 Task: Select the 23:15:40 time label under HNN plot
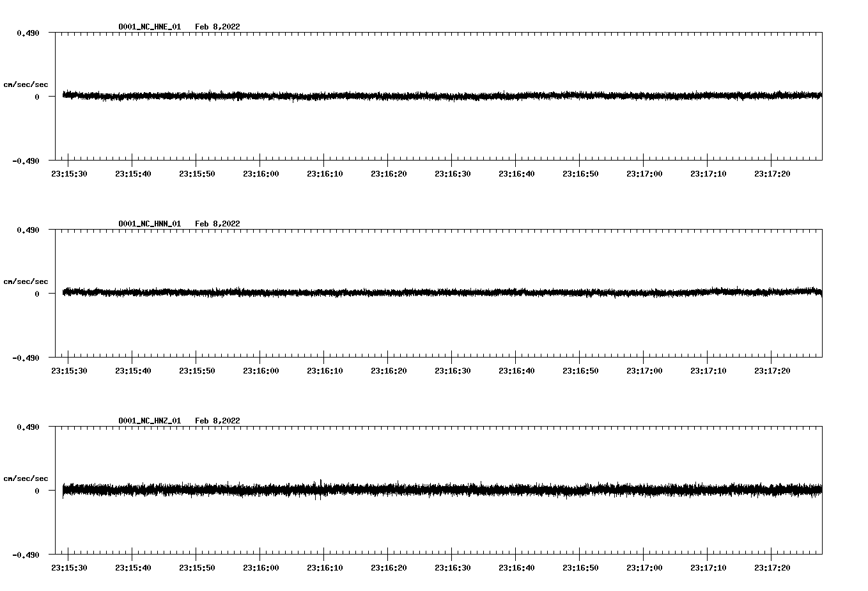tap(133, 371)
